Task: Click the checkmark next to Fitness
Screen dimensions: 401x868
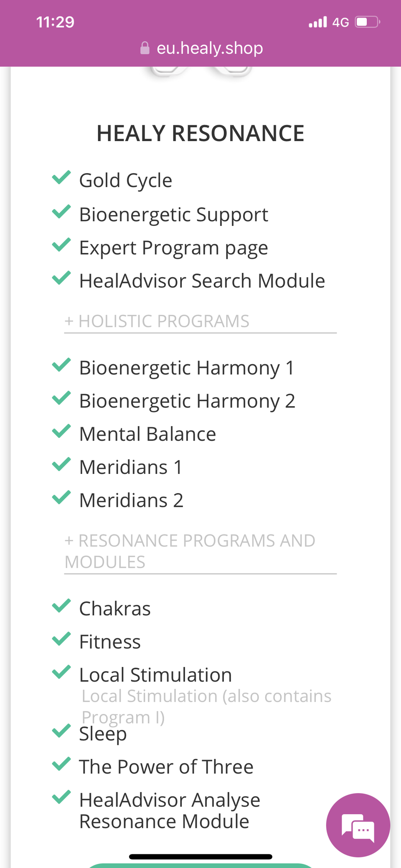Action: pos(61,639)
